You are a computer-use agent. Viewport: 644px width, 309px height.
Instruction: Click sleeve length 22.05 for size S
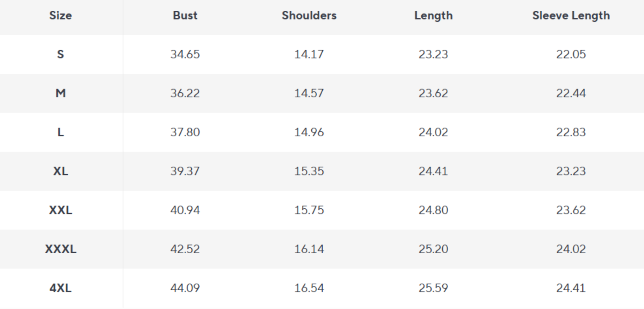coord(571,54)
